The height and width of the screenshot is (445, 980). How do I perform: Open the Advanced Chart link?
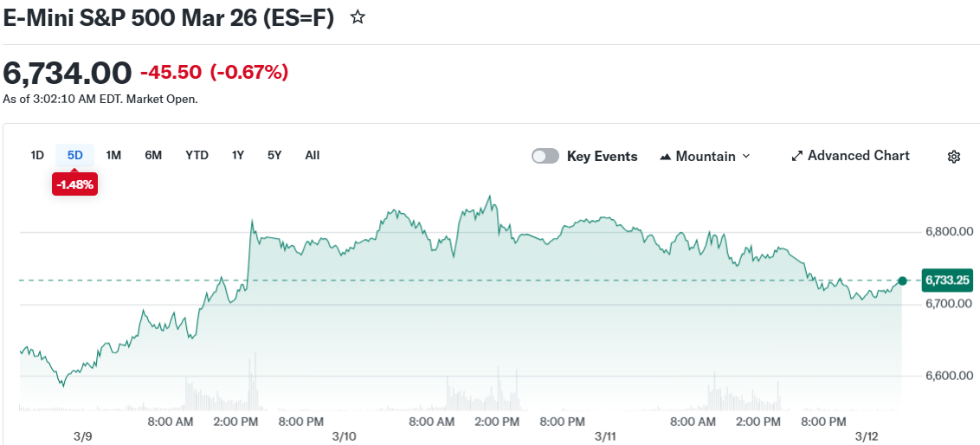point(858,156)
